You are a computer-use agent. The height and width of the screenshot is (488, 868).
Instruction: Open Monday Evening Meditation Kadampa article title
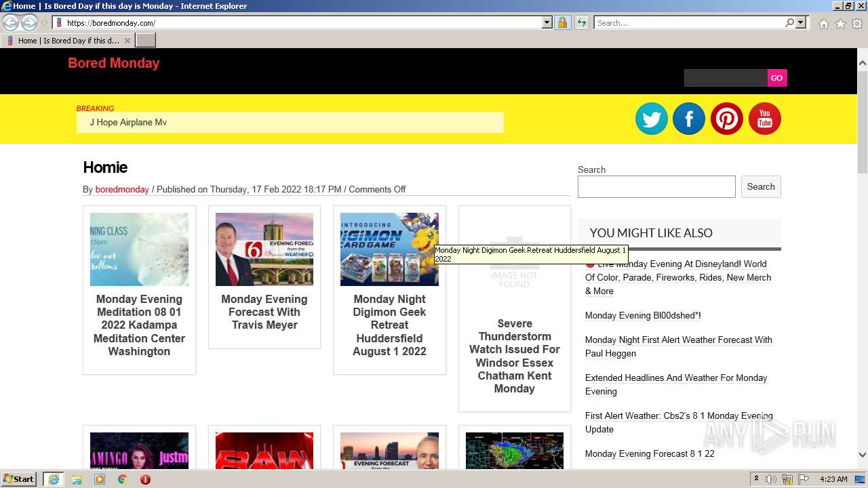[x=139, y=325]
